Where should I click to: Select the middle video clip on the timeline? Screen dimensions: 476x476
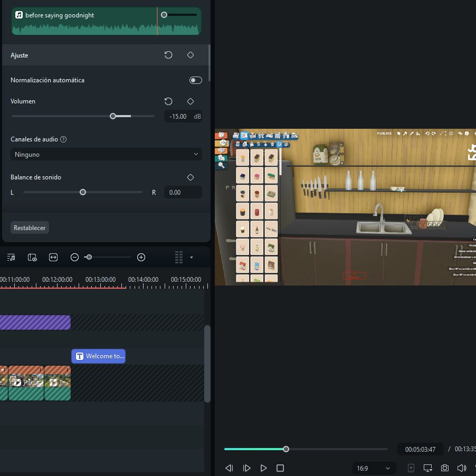coord(26,383)
